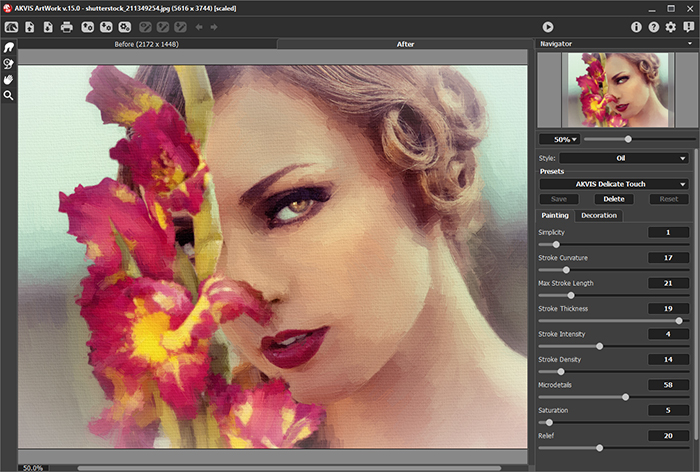The width and height of the screenshot is (700, 472).
Task: Click the Run processing play button
Action: [547, 27]
